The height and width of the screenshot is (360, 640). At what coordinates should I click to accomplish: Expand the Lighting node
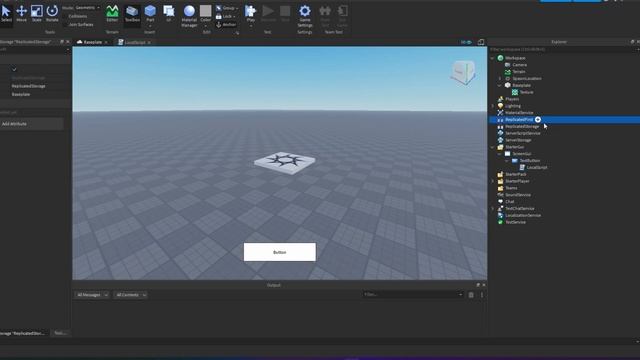coord(492,106)
